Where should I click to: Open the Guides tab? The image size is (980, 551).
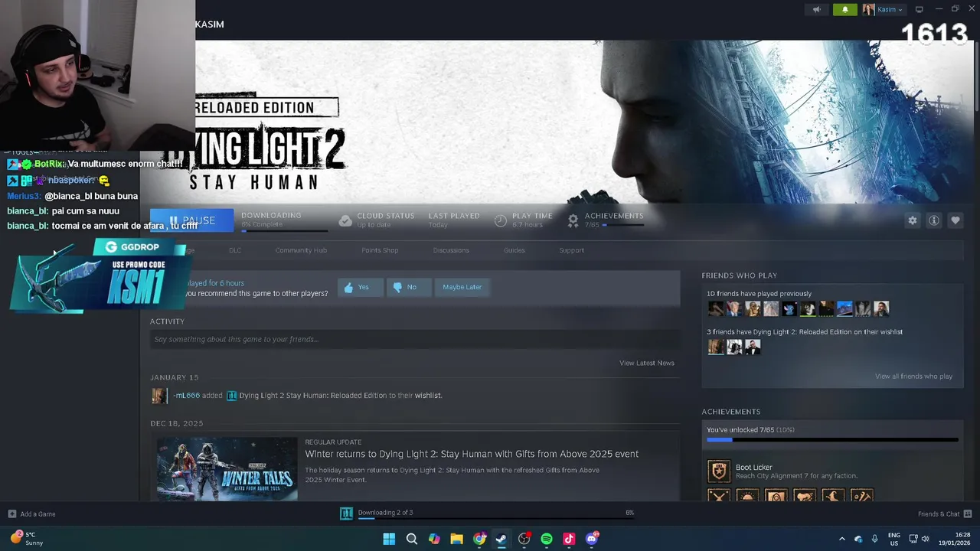tap(514, 250)
